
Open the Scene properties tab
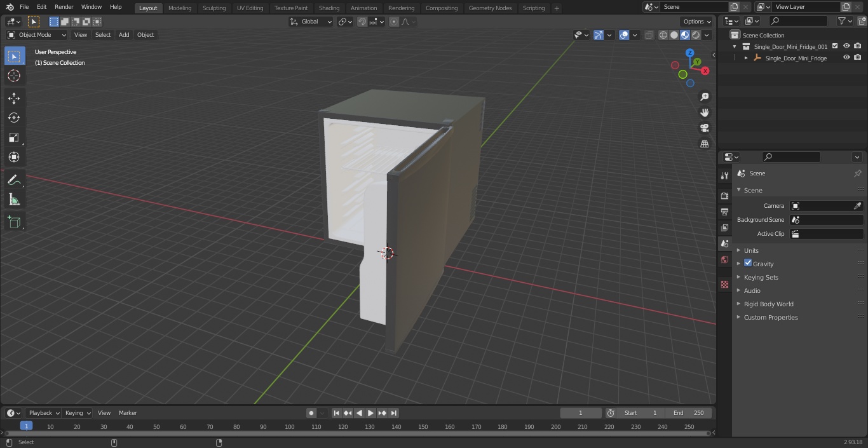[724, 243]
